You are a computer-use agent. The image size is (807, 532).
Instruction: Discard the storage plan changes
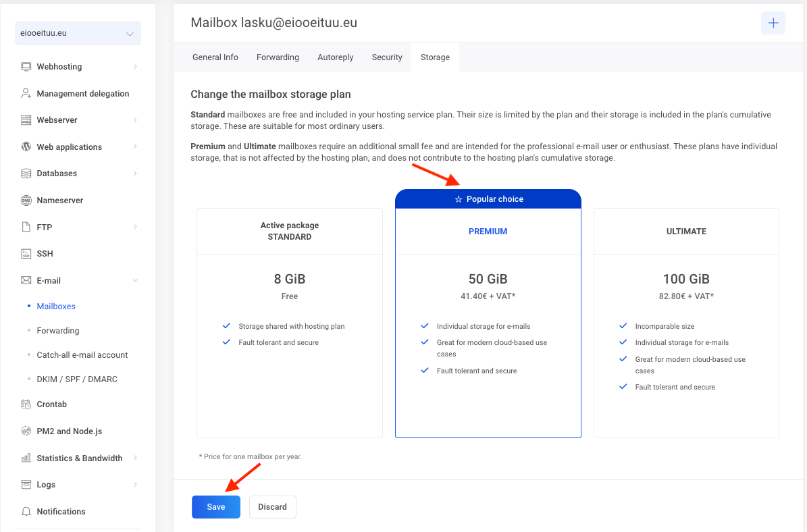272,507
